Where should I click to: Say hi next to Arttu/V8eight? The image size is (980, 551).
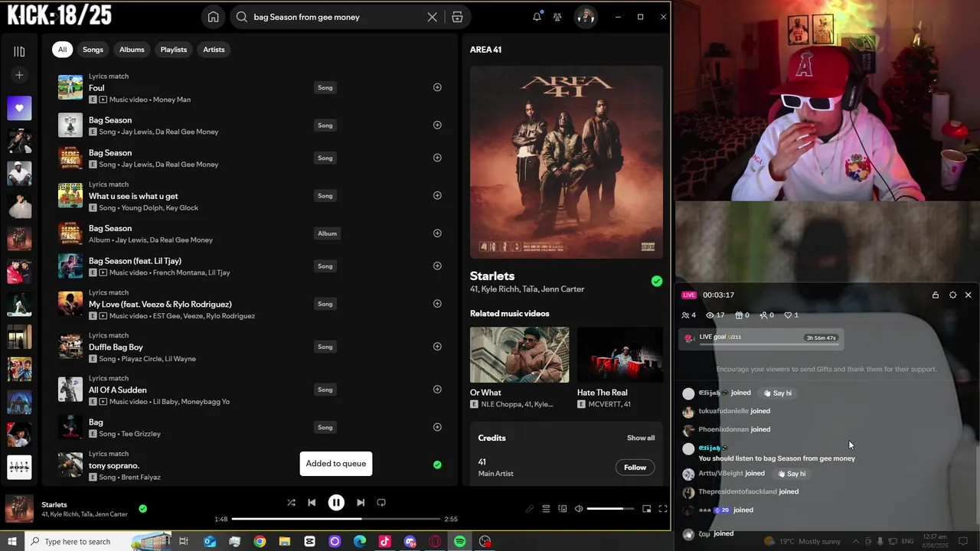click(x=792, y=474)
